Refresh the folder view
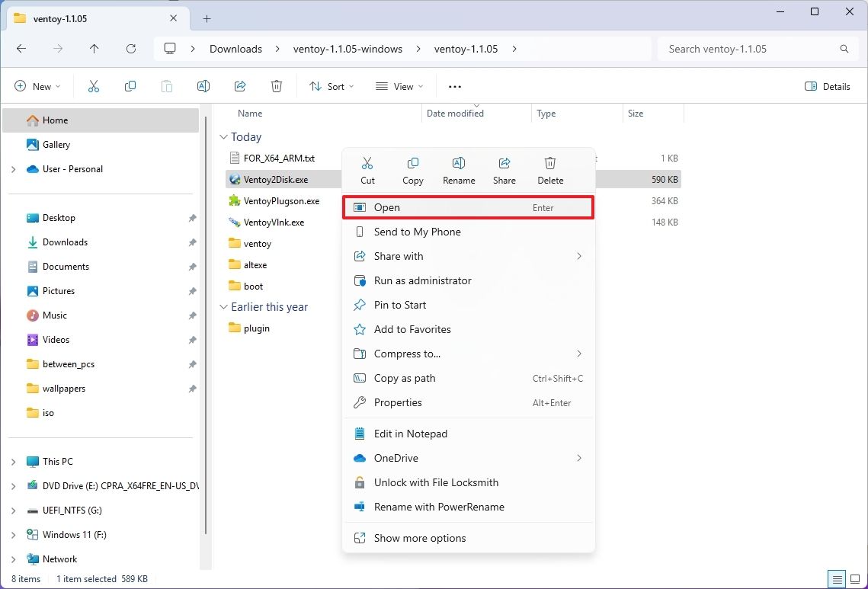This screenshot has width=868, height=589. pos(130,48)
